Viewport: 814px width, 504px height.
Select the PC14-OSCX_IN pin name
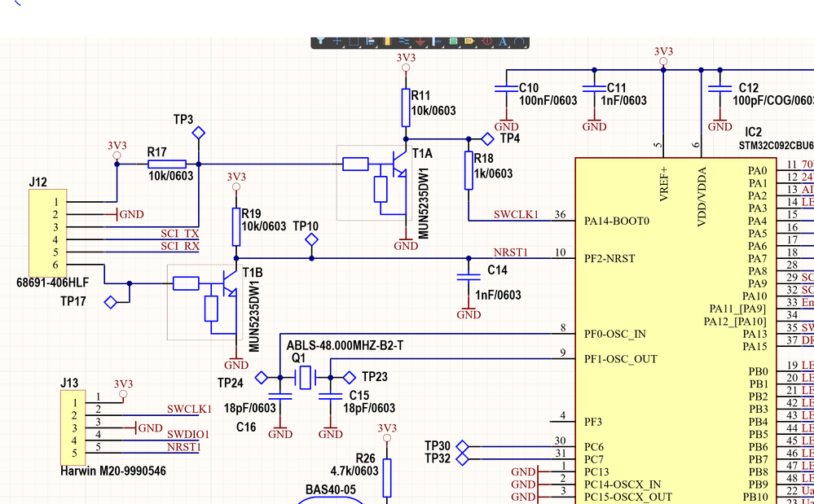623,484
